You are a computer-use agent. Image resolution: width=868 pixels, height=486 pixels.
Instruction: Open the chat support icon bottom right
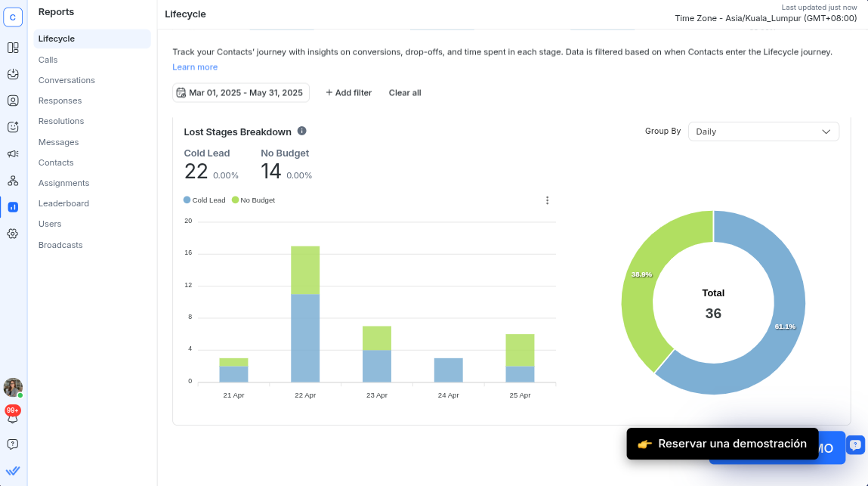point(855,445)
